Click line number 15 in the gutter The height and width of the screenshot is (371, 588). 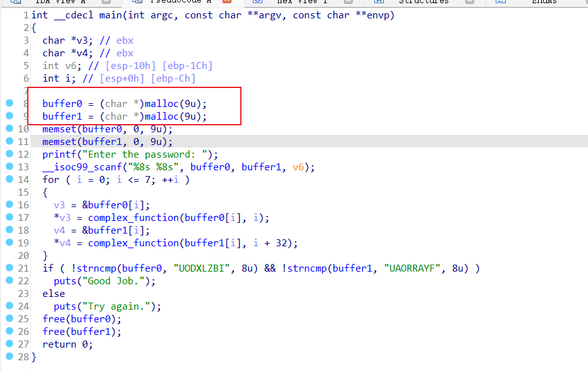tap(23, 192)
